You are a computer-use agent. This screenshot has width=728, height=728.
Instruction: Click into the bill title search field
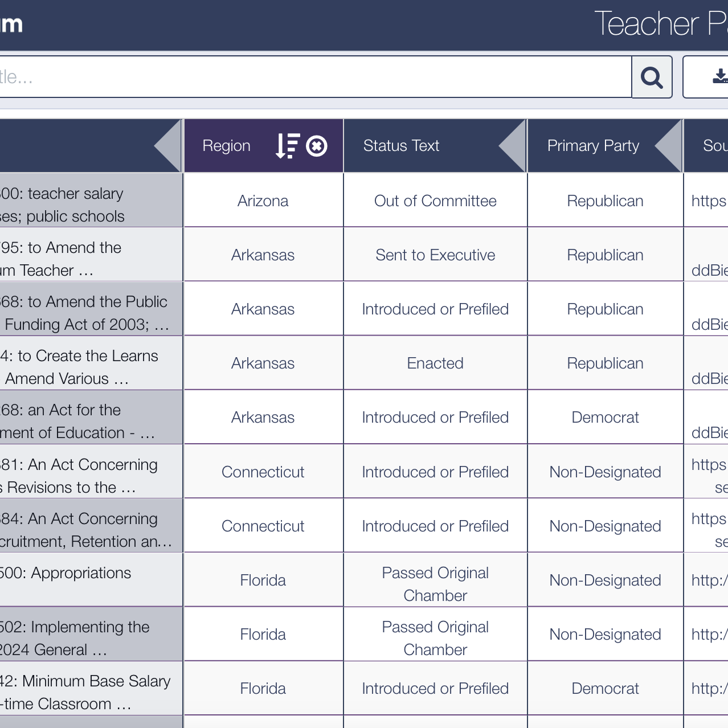click(x=313, y=77)
